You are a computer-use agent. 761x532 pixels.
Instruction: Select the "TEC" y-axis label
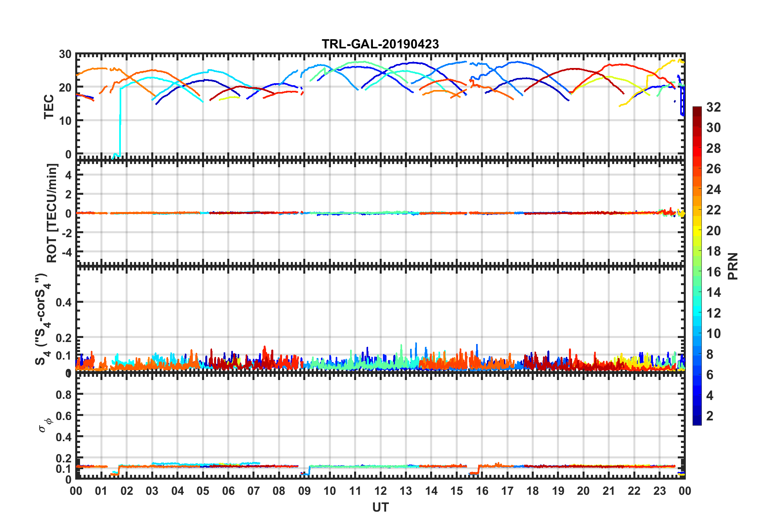49,107
